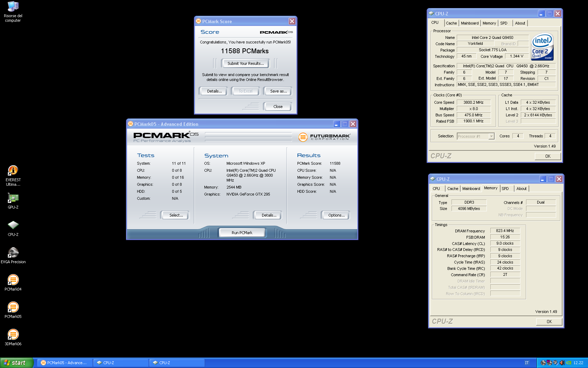The height and width of the screenshot is (368, 588).
Task: Switch to Memory tab in upper CPU-Z
Action: tap(489, 23)
